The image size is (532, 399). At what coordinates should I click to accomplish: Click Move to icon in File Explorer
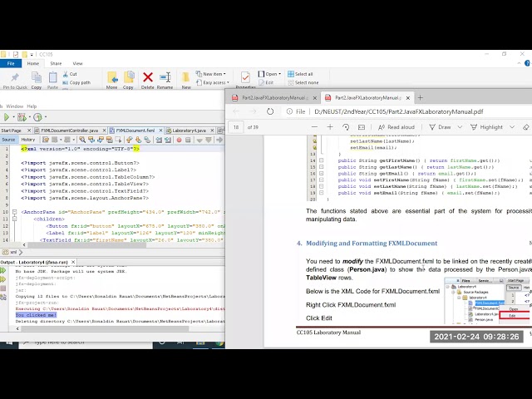[112, 77]
